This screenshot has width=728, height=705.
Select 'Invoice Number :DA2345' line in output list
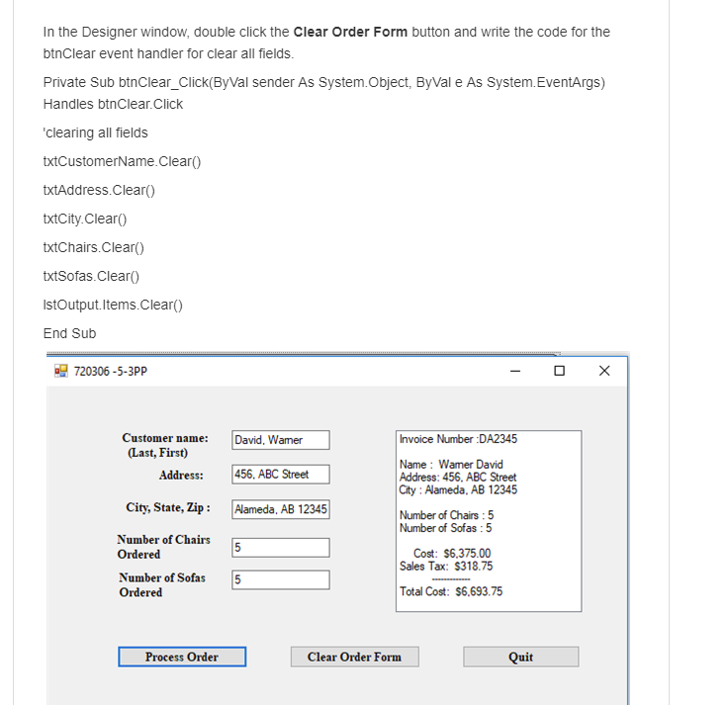(x=458, y=439)
